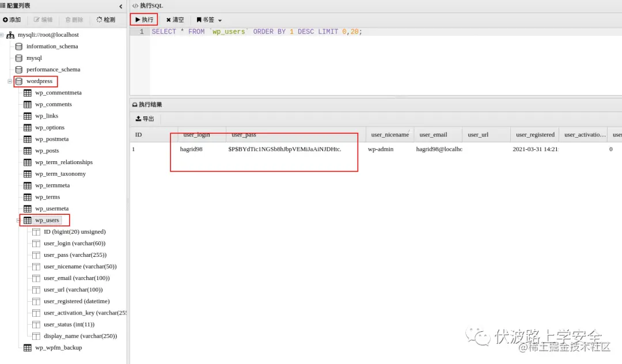This screenshot has height=364, width=622.
Task: Select the user_status (int(11)) column row
Action: (x=69, y=324)
